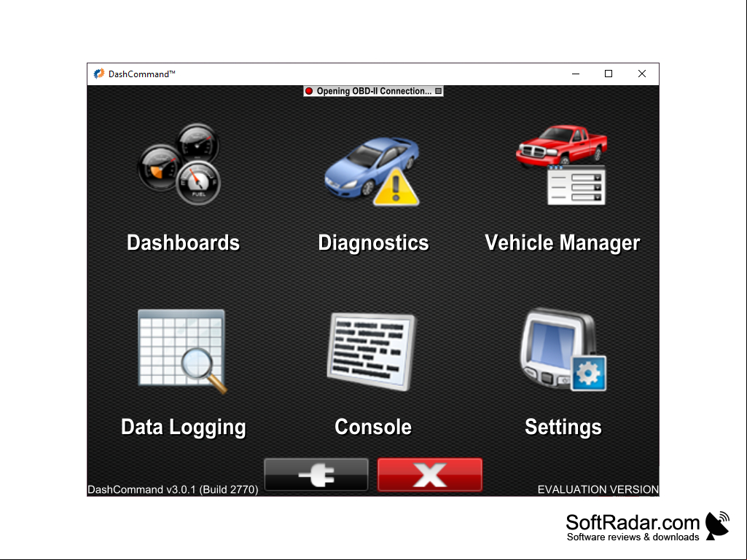Click the DashCommand title bar logo
Viewport: 747px width, 560px height.
point(99,74)
